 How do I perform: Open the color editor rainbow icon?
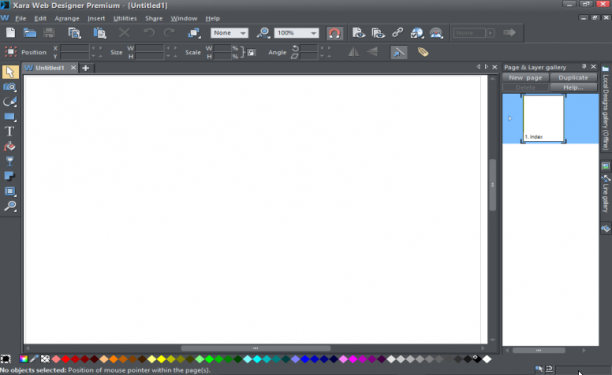coord(24,359)
